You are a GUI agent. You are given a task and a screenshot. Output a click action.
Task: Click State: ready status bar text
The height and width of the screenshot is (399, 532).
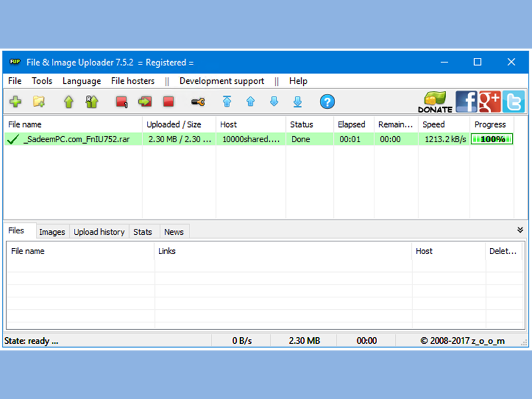point(31,340)
